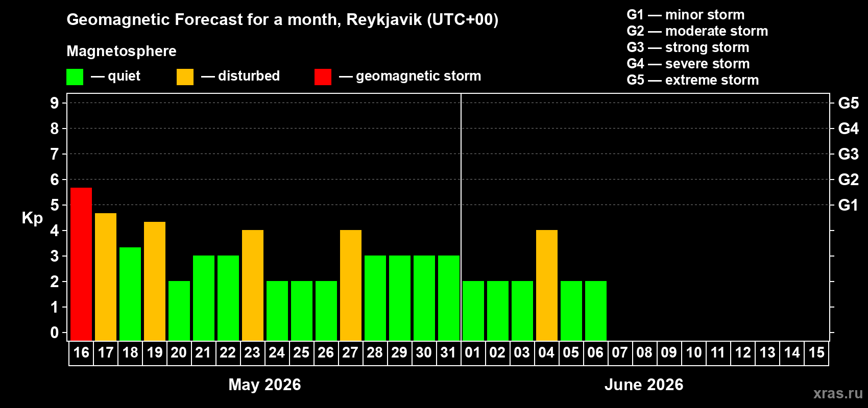868x408 pixels.
Task: Click the date label 20
Action: pos(179,352)
